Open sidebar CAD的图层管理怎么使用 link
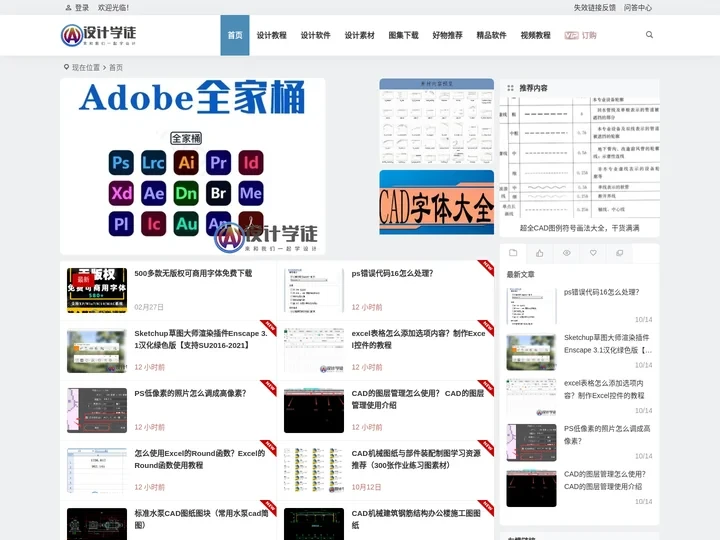The height and width of the screenshot is (540, 720). [x=605, y=480]
